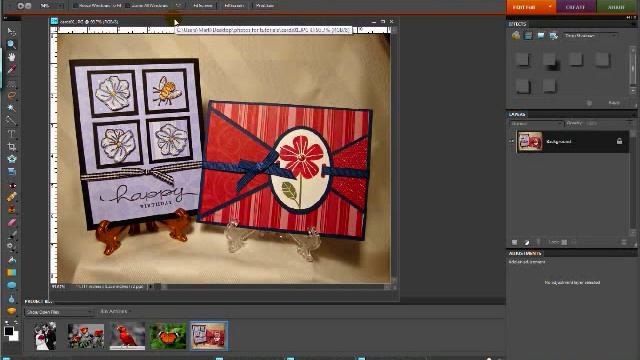Select the Spot Healing bandage tool
Screen dimensions: 640x360
[11, 197]
